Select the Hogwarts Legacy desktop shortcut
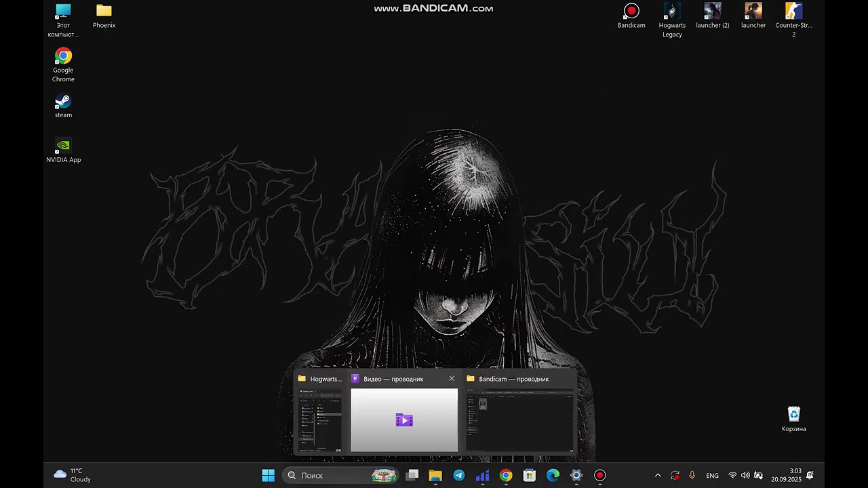Viewport: 868px width, 488px height. click(x=672, y=20)
